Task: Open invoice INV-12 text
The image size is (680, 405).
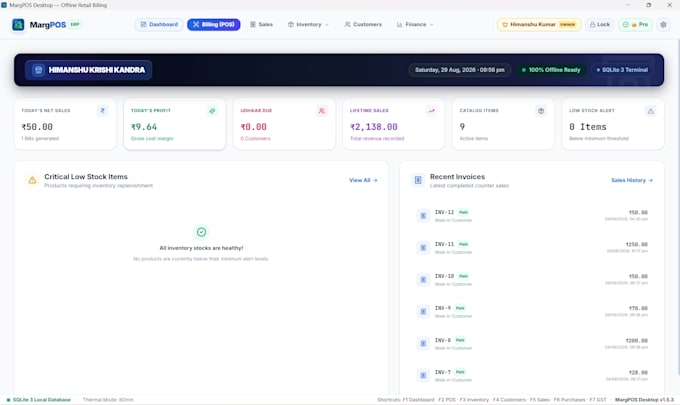Action: point(444,212)
